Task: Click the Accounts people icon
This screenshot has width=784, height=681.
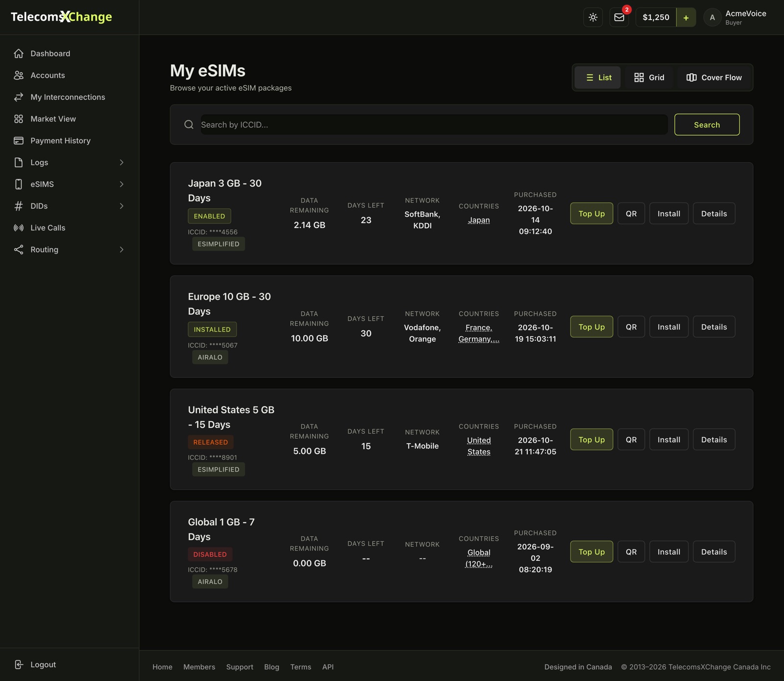Action: click(19, 75)
